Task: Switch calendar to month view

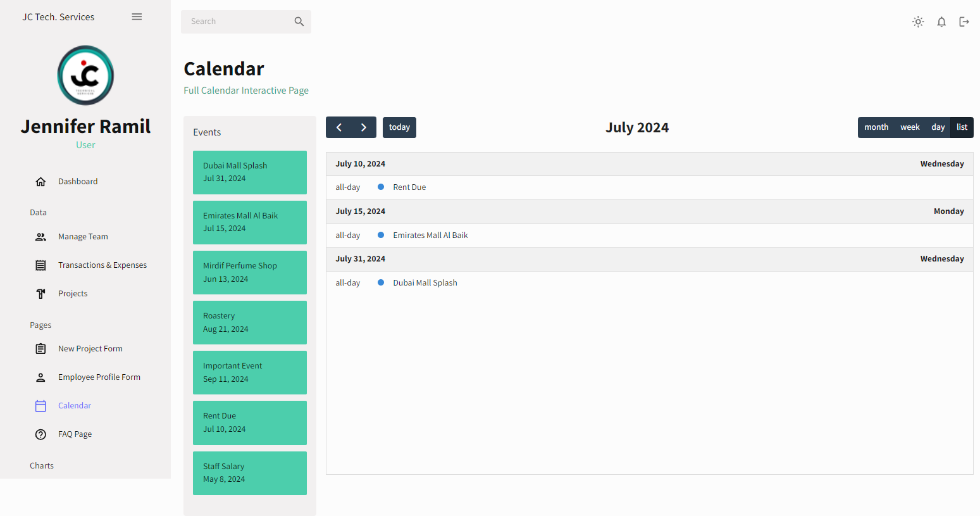Action: pos(876,127)
